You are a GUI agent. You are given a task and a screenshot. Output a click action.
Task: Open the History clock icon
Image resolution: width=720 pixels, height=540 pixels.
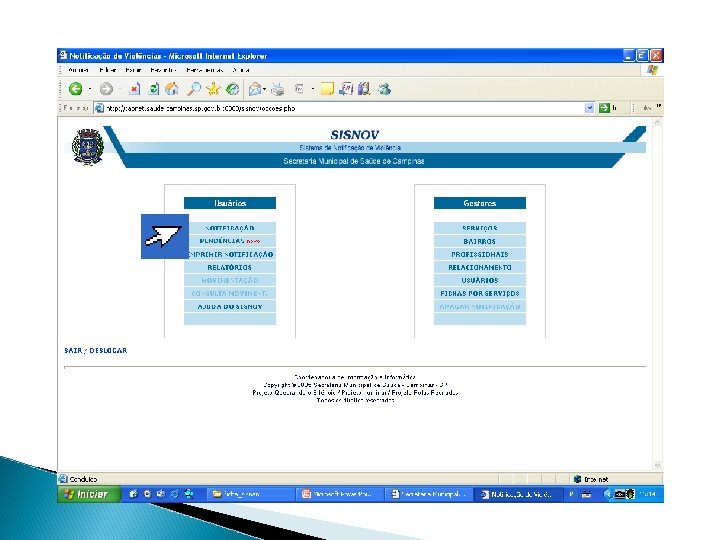pos(233,89)
